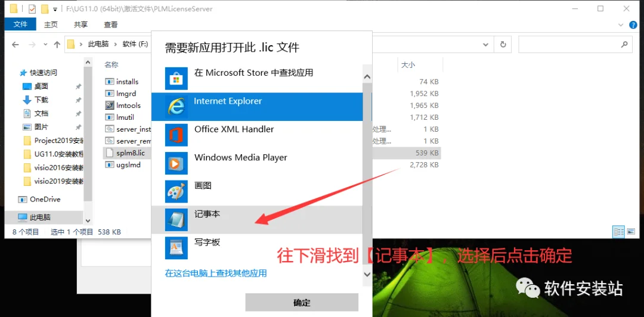This screenshot has width=644, height=317.
Task: Choose the 写字板 (WordPad) icon
Action: coord(176,248)
